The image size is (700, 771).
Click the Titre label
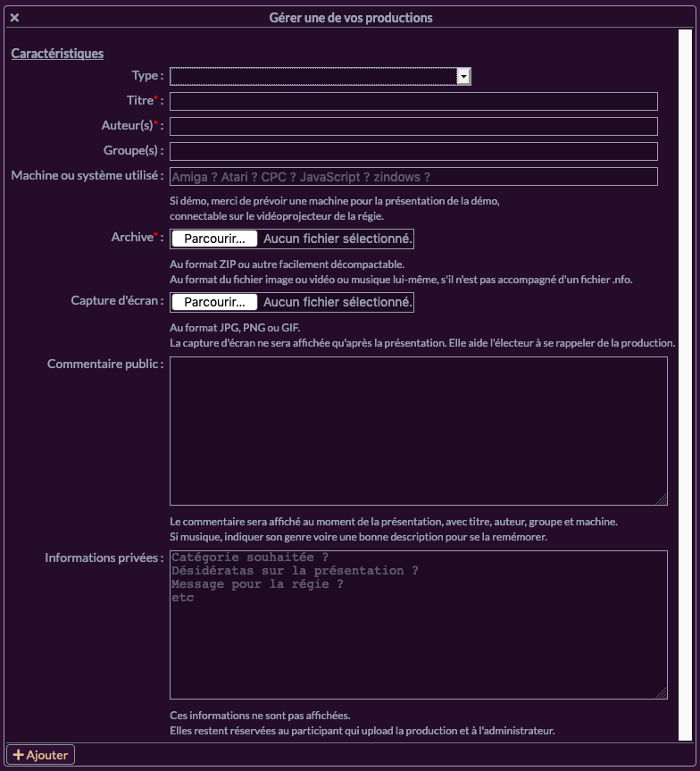(145, 100)
